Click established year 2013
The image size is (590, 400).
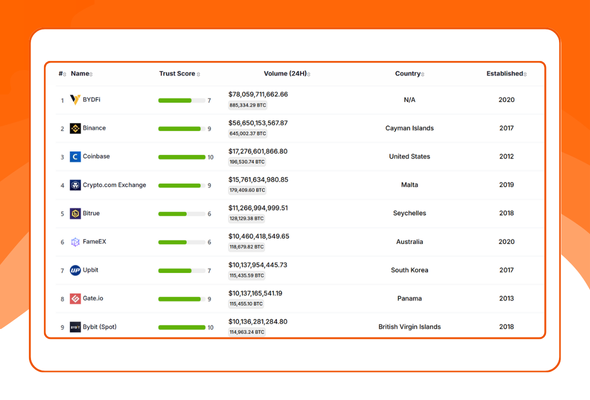tap(506, 298)
